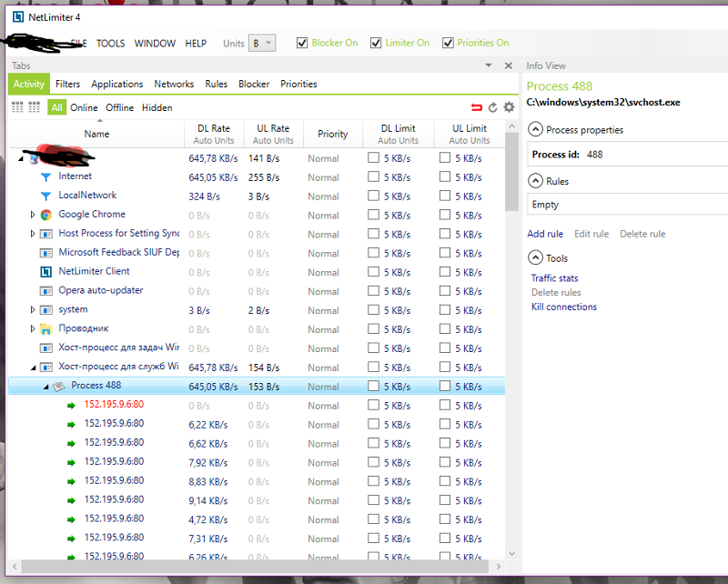The height and width of the screenshot is (584, 728).
Task: Enable UL Limit for LocalNetwork filter
Action: coord(445,196)
